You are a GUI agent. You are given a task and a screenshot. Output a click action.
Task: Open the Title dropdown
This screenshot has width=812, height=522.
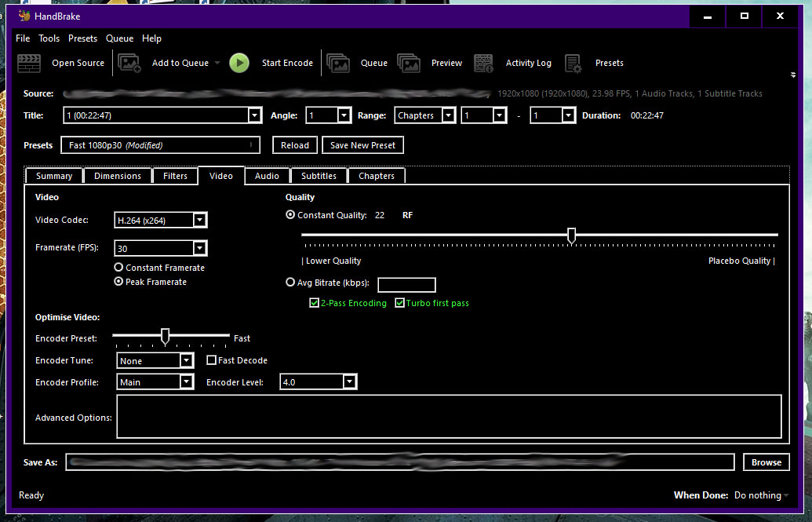(254, 115)
